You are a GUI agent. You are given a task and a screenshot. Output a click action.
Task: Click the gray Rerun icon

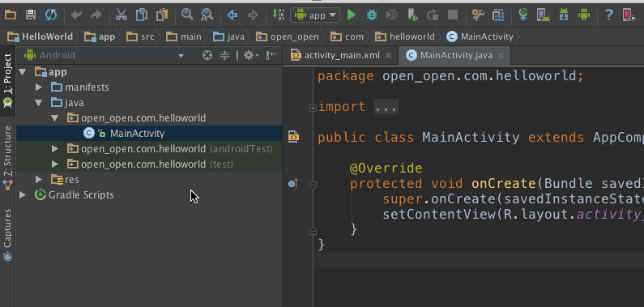click(433, 15)
